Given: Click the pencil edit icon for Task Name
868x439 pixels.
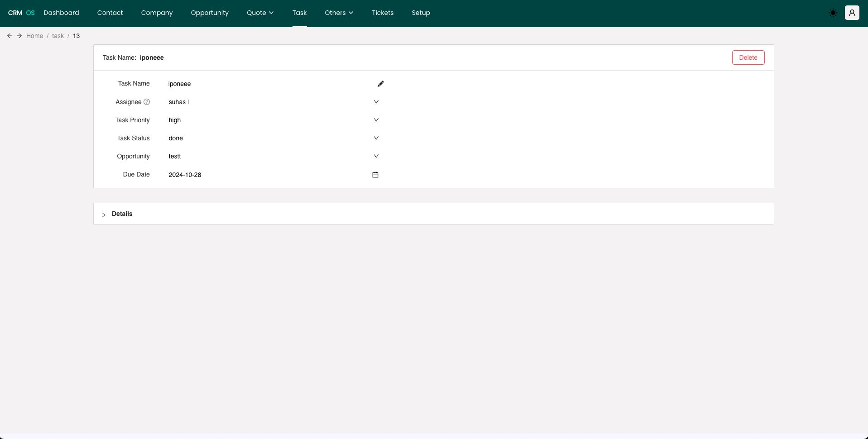Looking at the screenshot, I should [x=380, y=84].
